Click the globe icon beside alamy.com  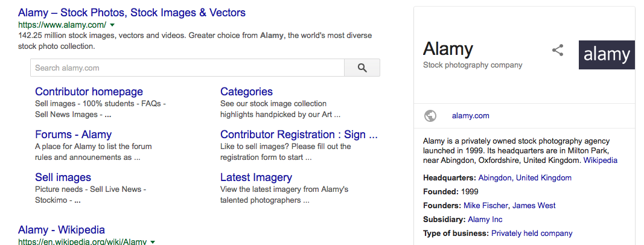click(430, 116)
